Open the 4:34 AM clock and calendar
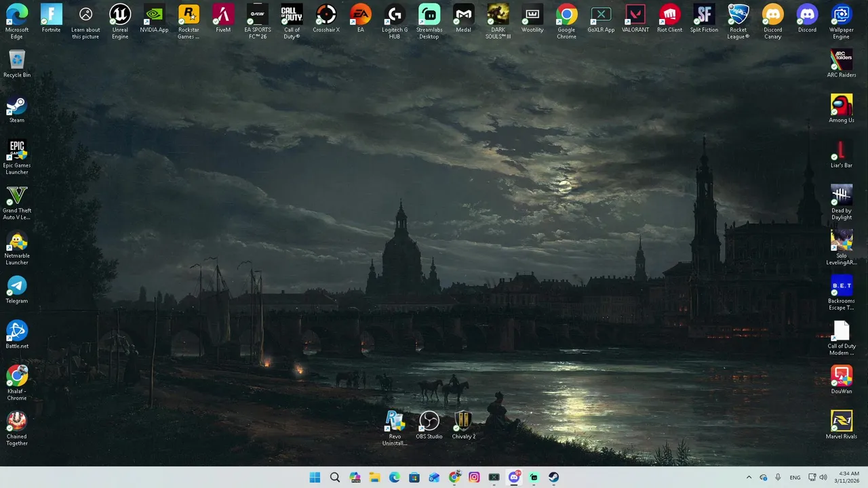 (x=848, y=477)
